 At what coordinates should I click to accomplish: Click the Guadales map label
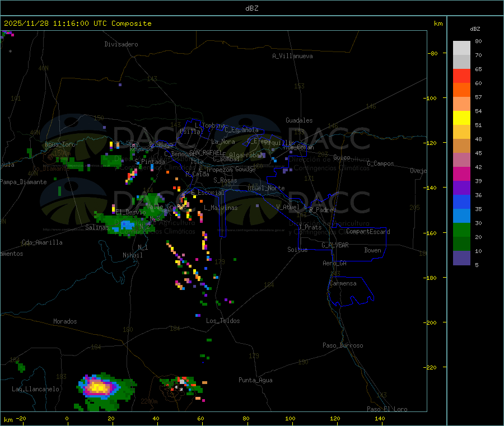tap(299, 120)
